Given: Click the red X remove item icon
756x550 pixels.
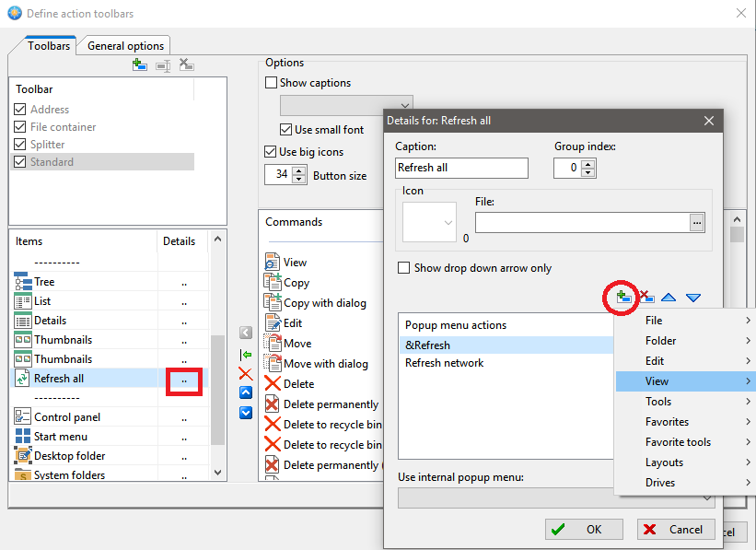Looking at the screenshot, I should (245, 373).
